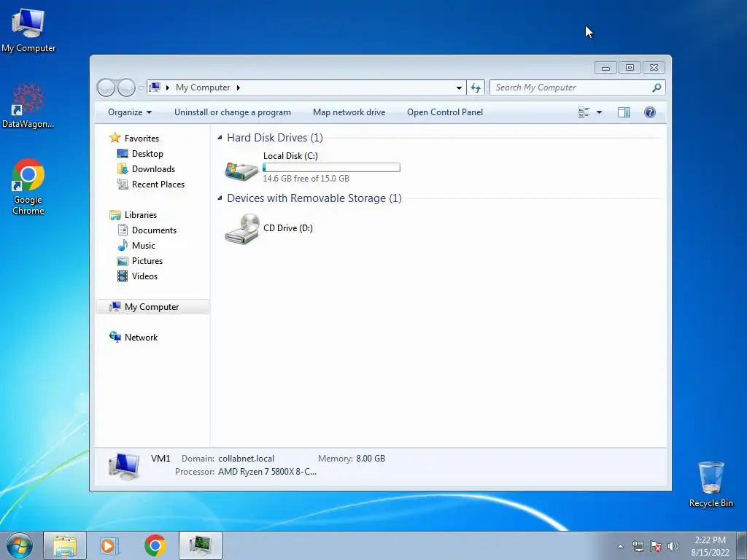747x560 pixels.
Task: Select Downloads under Favorites
Action: click(x=153, y=169)
